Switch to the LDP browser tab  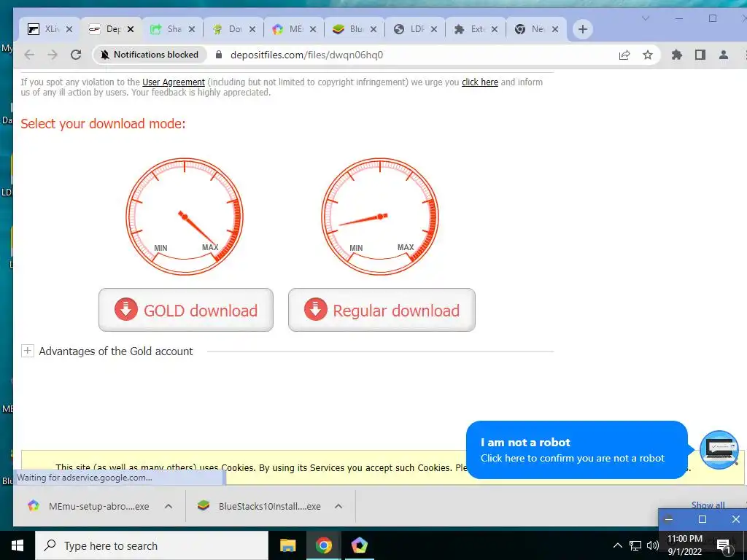click(409, 29)
